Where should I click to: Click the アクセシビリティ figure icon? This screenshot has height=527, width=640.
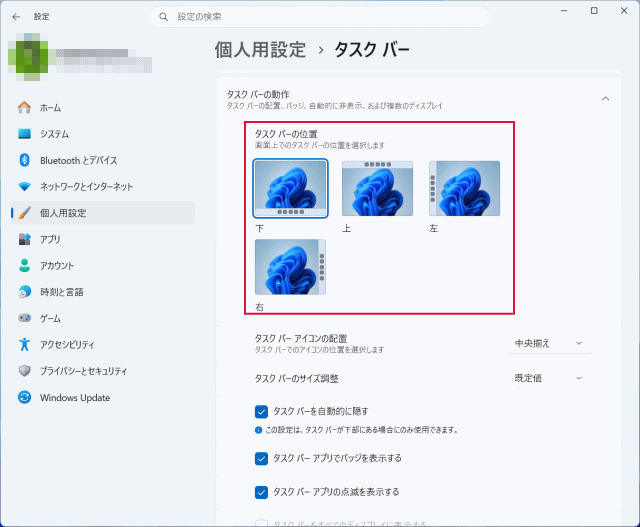coord(24,344)
